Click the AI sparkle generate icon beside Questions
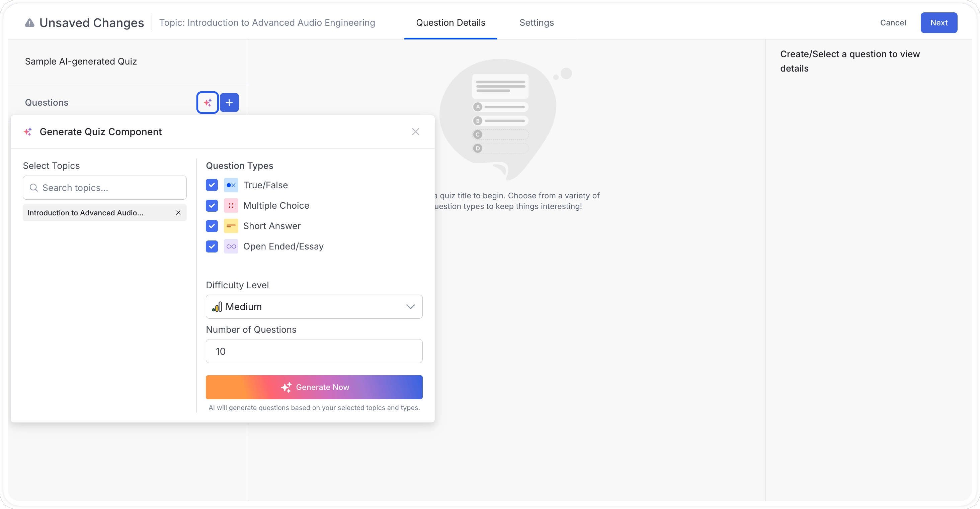980x509 pixels. [x=207, y=103]
